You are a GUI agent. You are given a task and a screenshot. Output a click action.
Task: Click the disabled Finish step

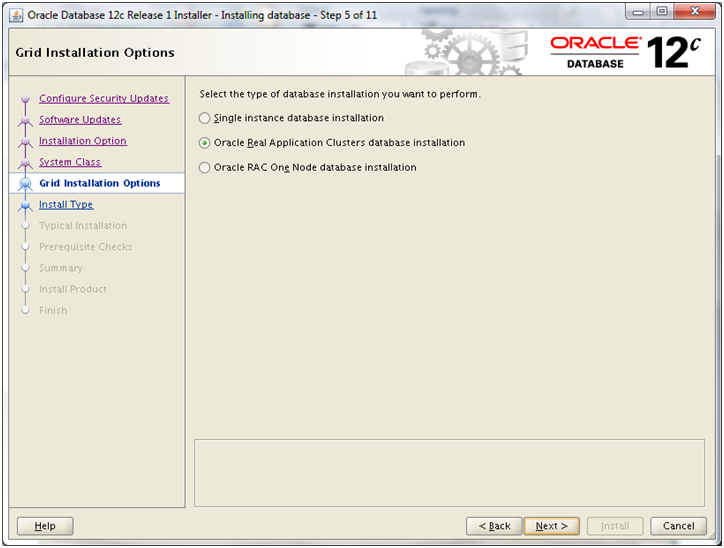point(53,311)
